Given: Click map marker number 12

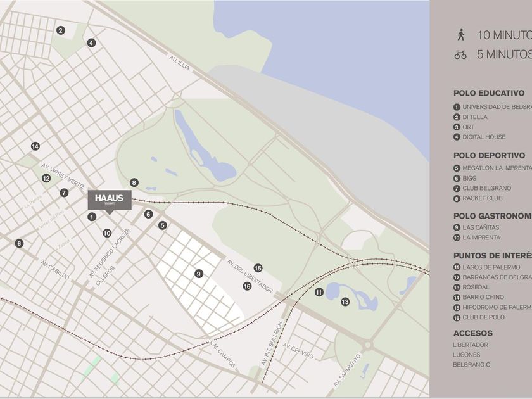Looking at the screenshot, I should tap(46, 178).
